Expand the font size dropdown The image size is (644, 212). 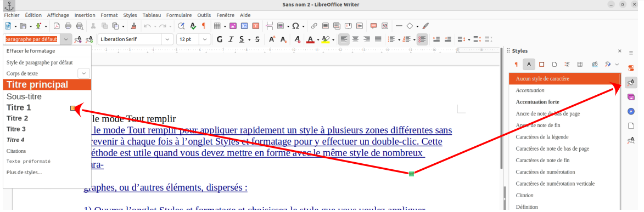205,39
